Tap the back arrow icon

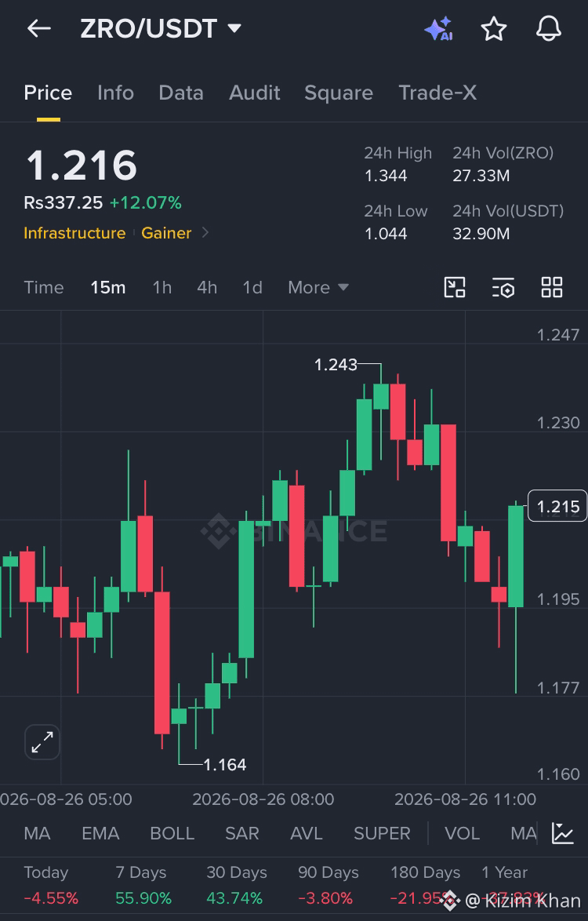tap(39, 28)
